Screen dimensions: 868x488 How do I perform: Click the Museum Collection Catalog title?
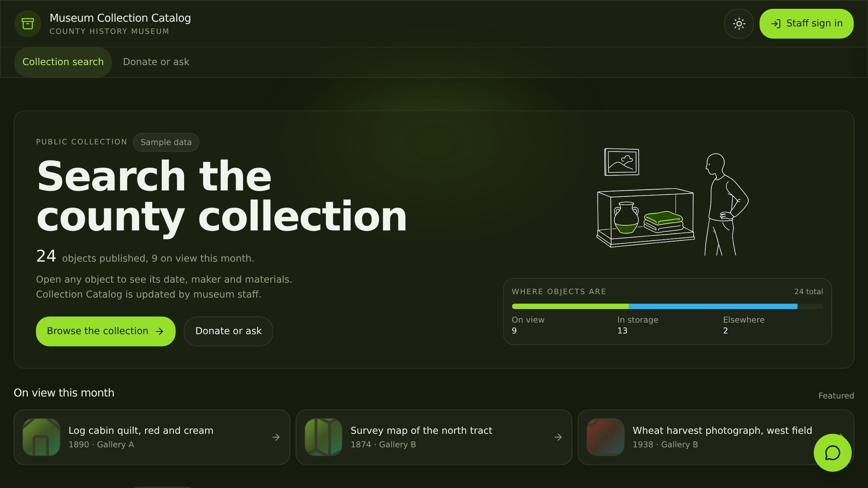120,18
